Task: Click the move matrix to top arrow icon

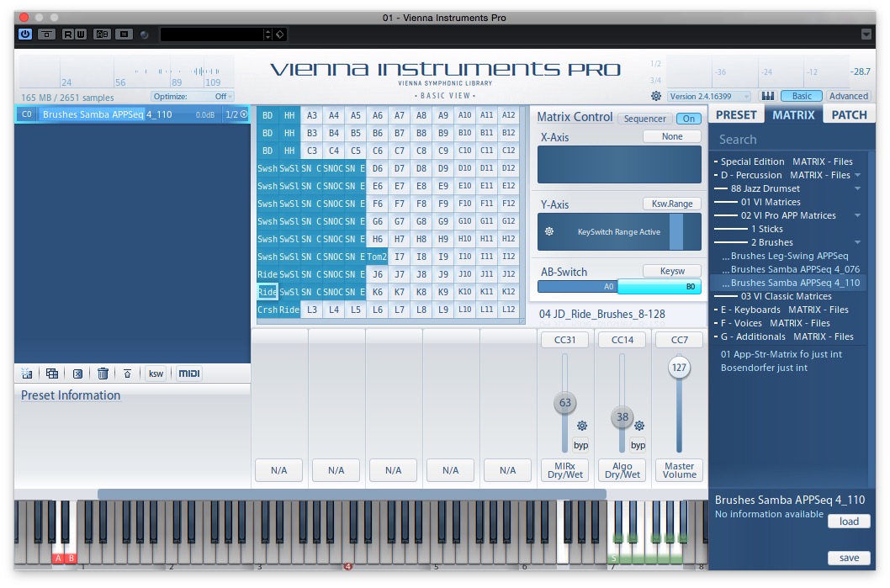Action: pos(127,373)
